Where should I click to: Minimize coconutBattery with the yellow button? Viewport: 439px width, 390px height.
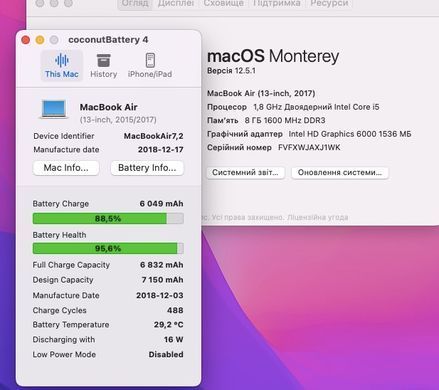pyautogui.click(x=40, y=40)
